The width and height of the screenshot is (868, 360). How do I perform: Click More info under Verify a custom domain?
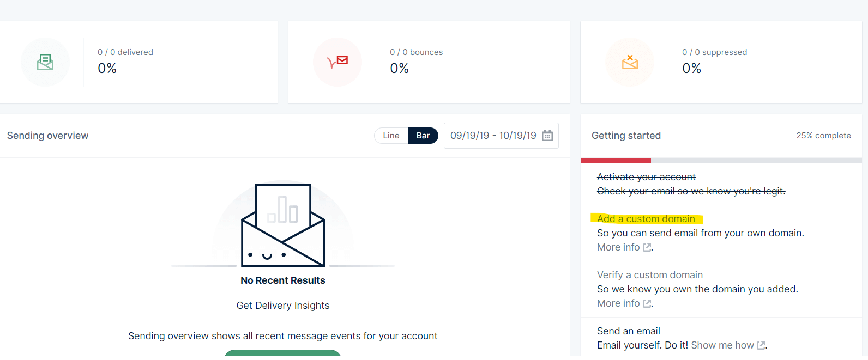(x=618, y=303)
